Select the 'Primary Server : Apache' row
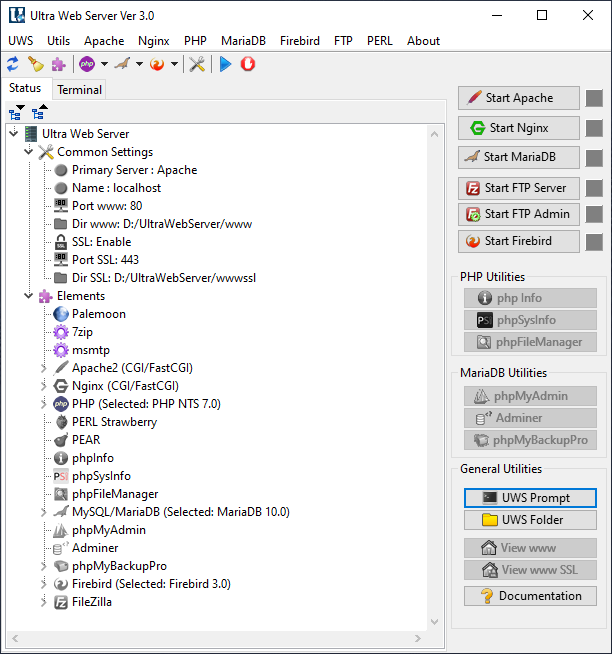This screenshot has width=612, height=654. click(x=134, y=170)
